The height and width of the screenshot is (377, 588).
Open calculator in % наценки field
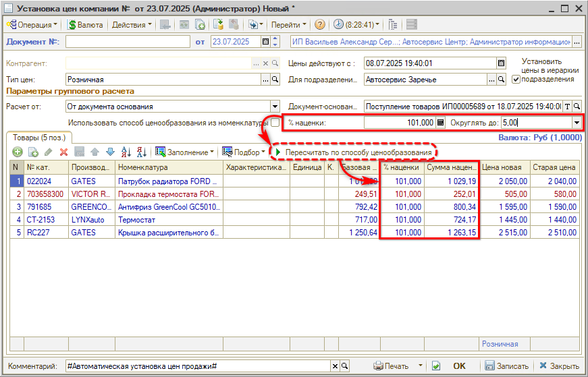[441, 123]
